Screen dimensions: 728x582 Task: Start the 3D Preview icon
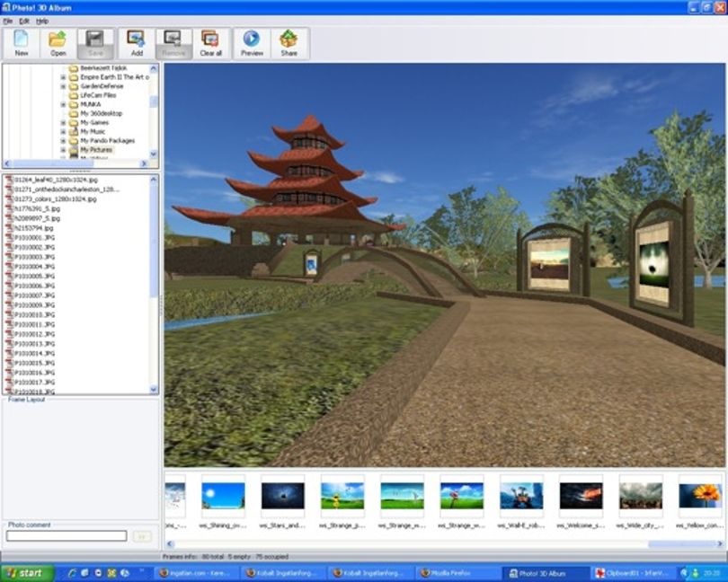click(x=253, y=44)
